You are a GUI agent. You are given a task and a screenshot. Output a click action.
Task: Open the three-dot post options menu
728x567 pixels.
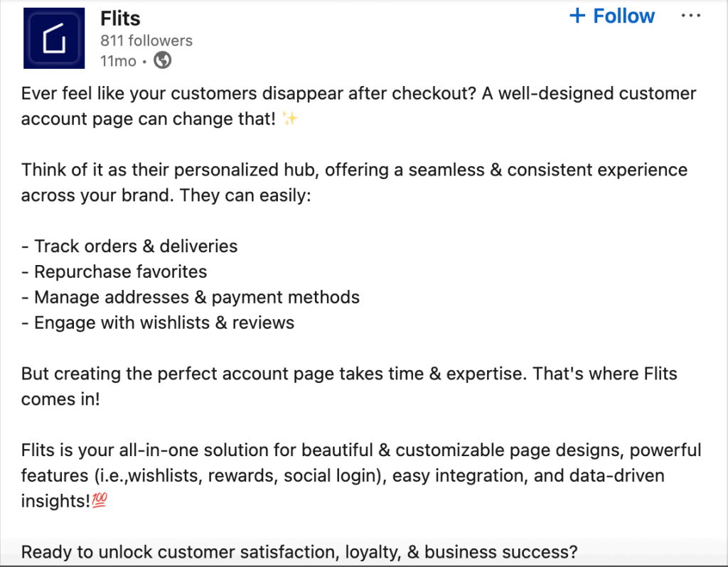coord(690,16)
